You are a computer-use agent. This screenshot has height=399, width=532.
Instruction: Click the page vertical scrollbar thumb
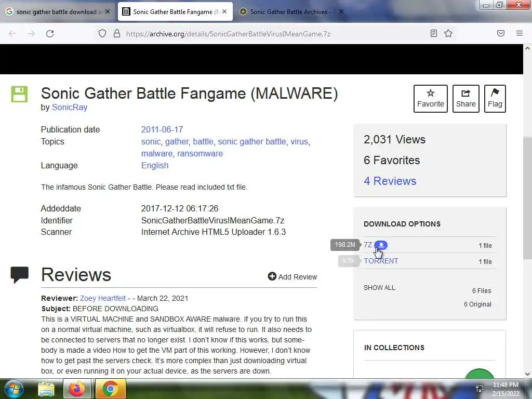pyautogui.click(x=527, y=198)
